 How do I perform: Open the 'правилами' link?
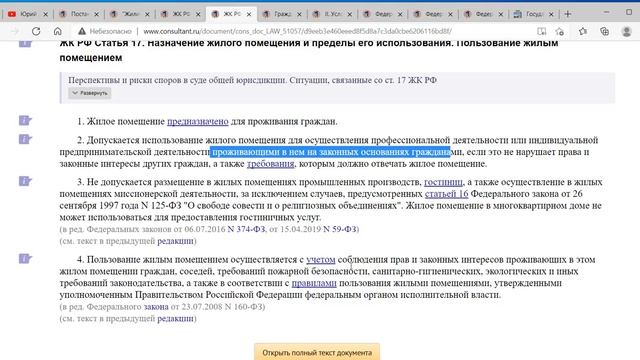click(x=314, y=283)
